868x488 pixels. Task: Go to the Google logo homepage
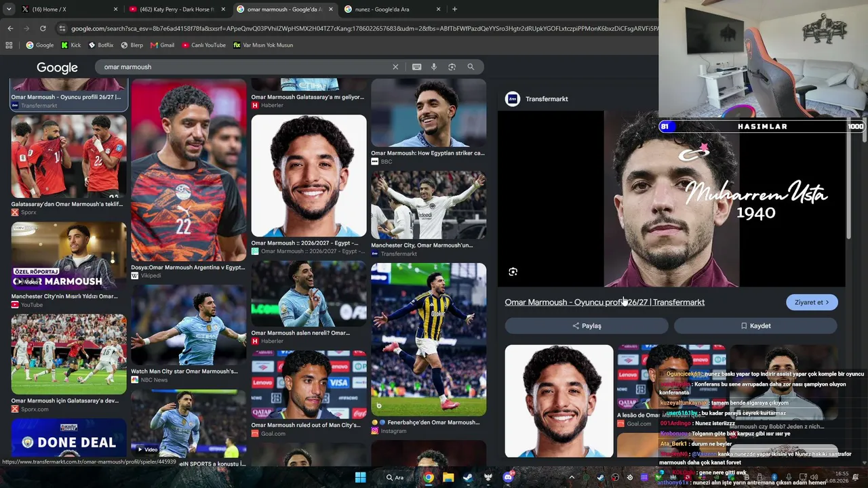tap(57, 67)
